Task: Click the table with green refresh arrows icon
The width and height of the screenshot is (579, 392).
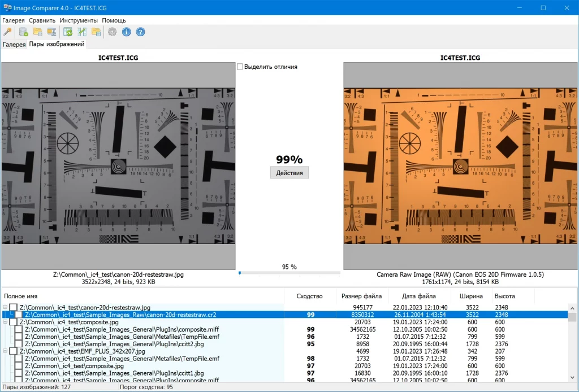Action: pyautogui.click(x=68, y=32)
